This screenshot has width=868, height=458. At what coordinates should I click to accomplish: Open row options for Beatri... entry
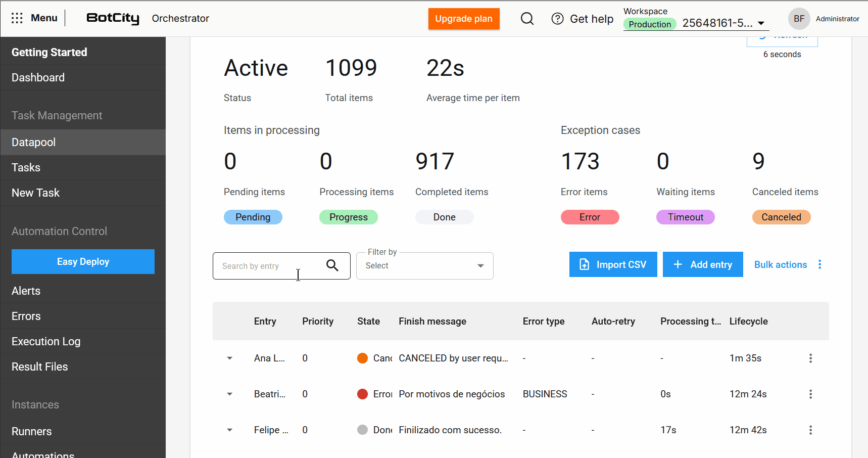coord(810,394)
